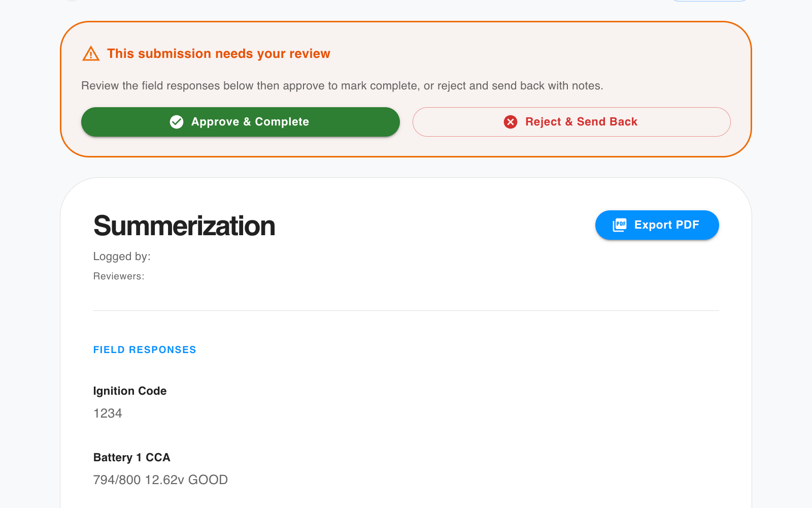Viewport: 812px width, 508px height.
Task: Select the 794/800 12.62v GOOD response
Action: coord(160,480)
